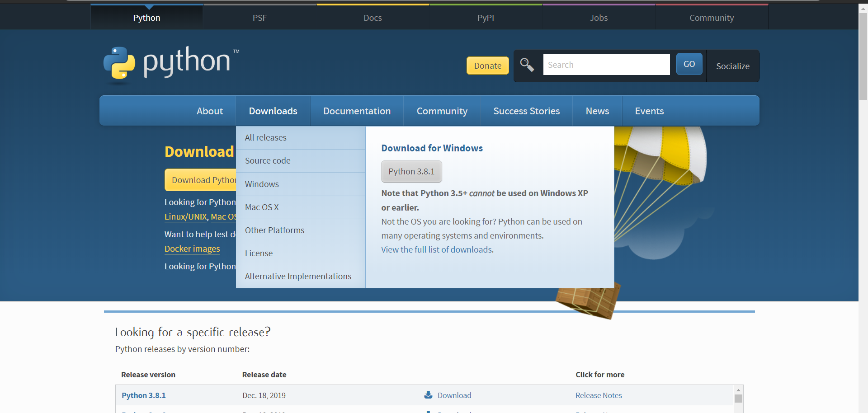This screenshot has height=413, width=868.
Task: Open the Documentation menu
Action: [357, 111]
